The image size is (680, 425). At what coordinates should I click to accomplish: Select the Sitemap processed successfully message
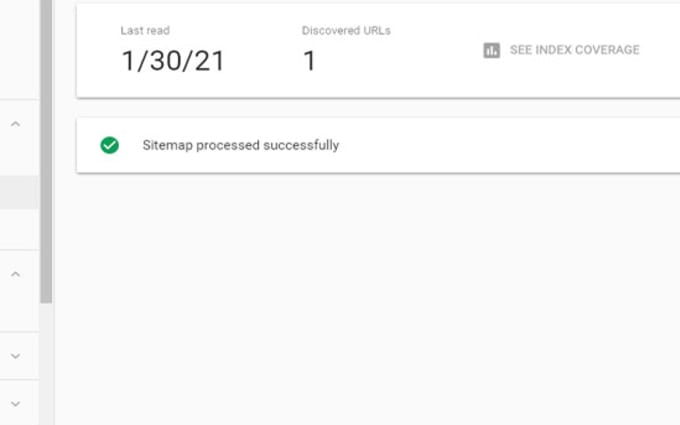241,145
